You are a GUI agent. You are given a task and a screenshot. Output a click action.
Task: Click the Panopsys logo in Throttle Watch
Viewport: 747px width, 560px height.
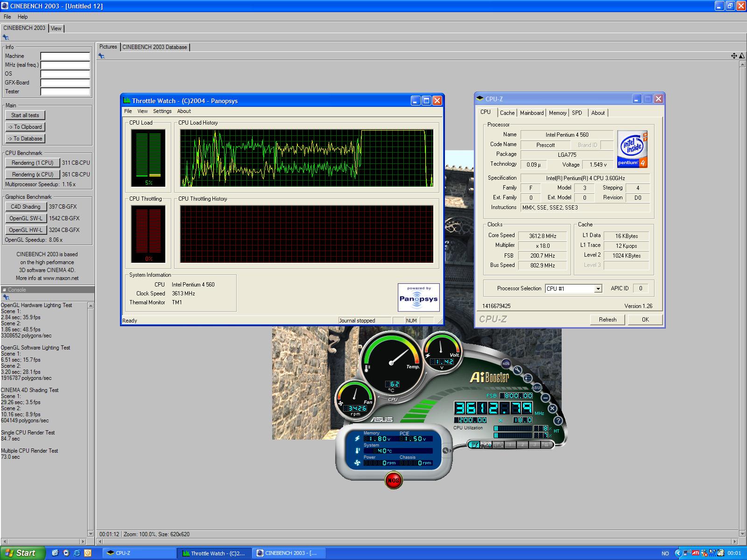(418, 297)
